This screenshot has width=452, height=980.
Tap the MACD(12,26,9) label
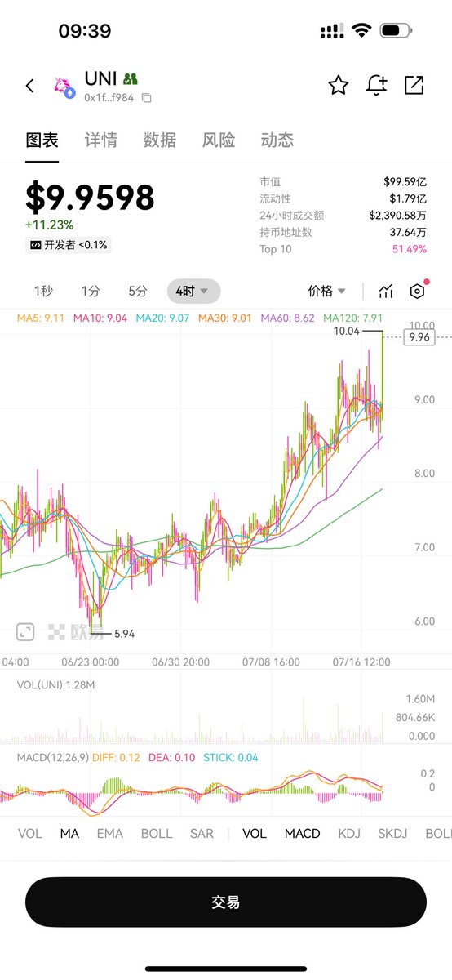pyautogui.click(x=53, y=757)
